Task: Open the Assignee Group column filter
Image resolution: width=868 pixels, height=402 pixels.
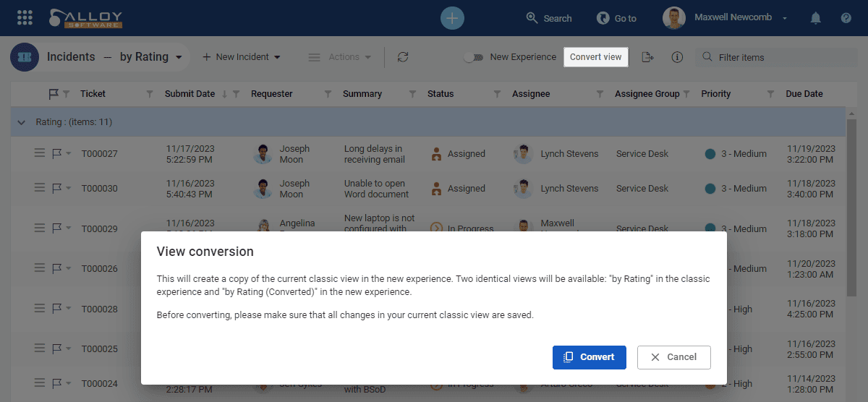Action: pyautogui.click(x=686, y=94)
